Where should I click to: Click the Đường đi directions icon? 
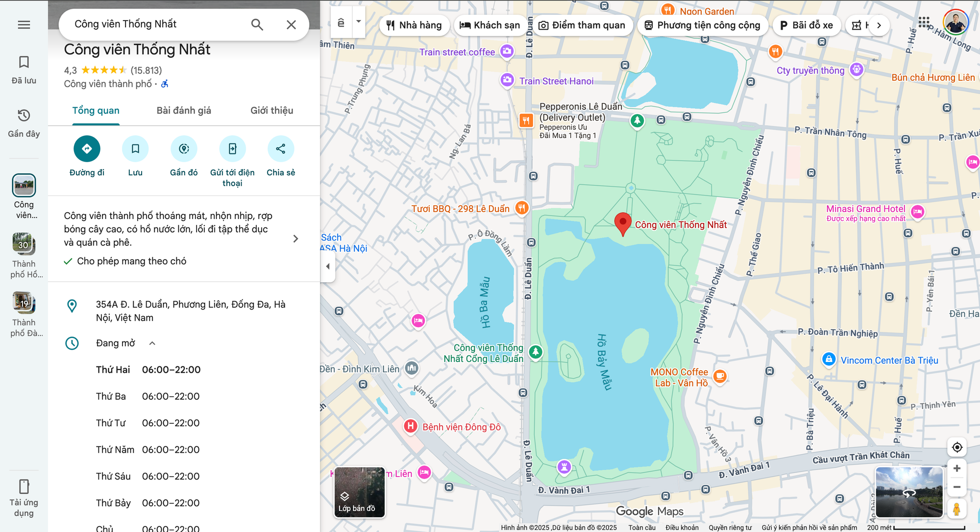click(x=87, y=149)
